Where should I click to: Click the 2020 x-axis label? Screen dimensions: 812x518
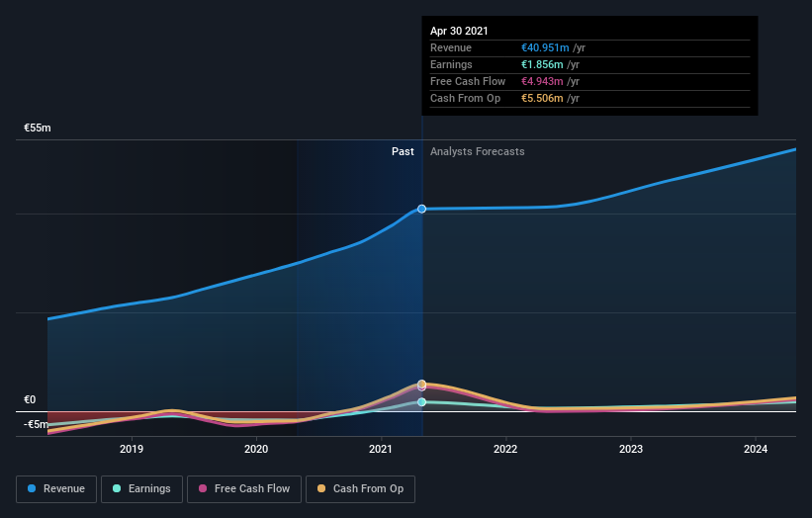point(256,449)
